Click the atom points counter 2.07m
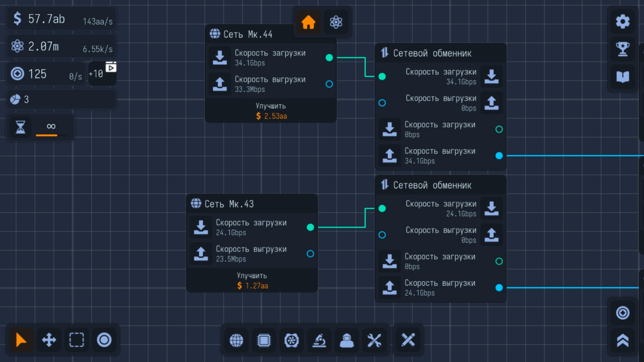 (x=61, y=46)
